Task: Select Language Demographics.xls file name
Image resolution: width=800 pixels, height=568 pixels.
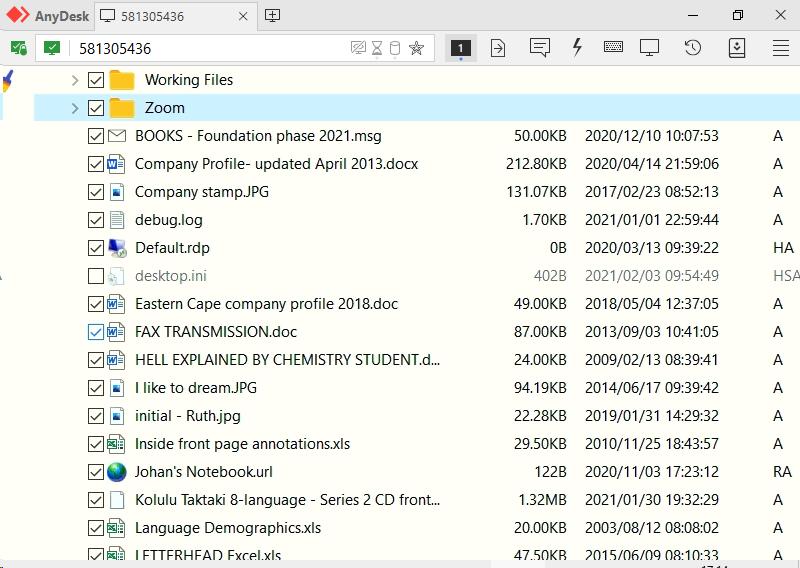Action: pyautogui.click(x=228, y=528)
